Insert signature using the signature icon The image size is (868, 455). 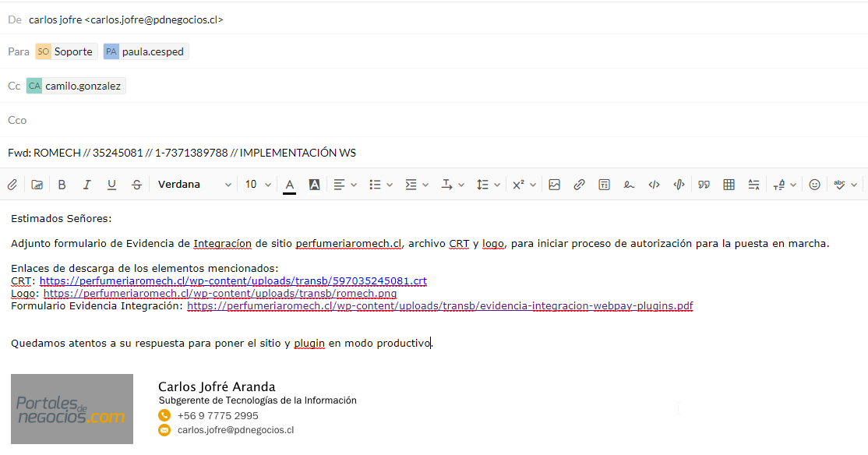tap(629, 185)
